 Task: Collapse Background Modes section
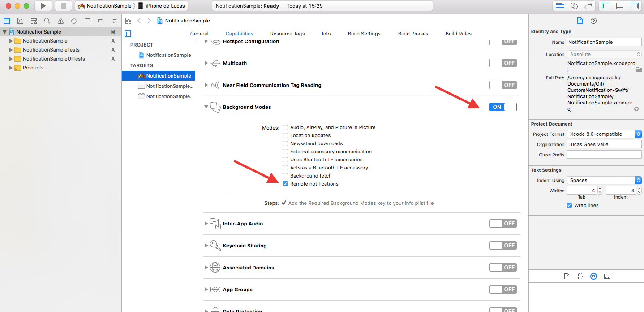point(206,107)
